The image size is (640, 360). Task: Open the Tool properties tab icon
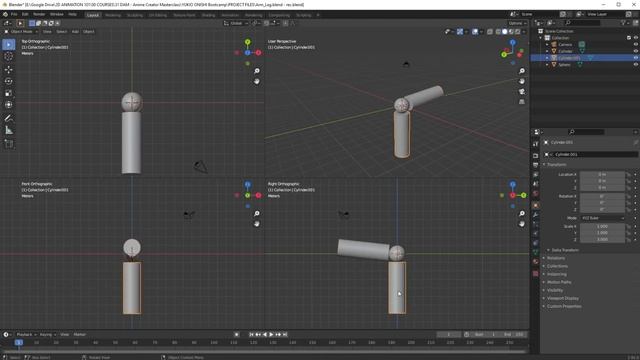click(536, 144)
